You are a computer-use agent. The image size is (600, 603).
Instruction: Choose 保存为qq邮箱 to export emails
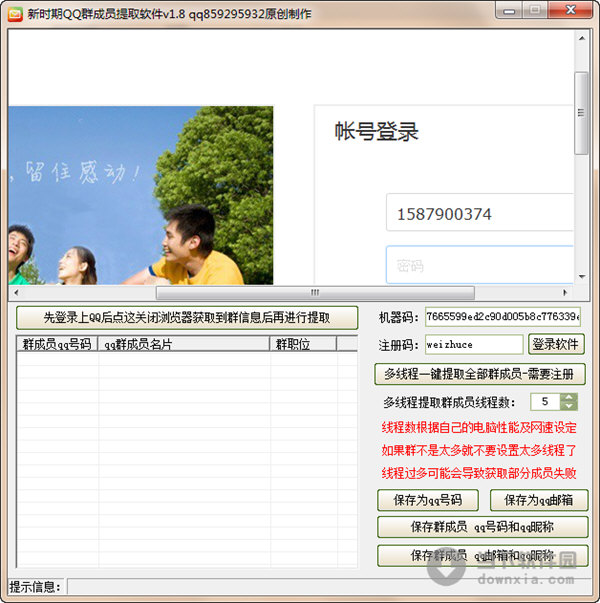pyautogui.click(x=538, y=500)
